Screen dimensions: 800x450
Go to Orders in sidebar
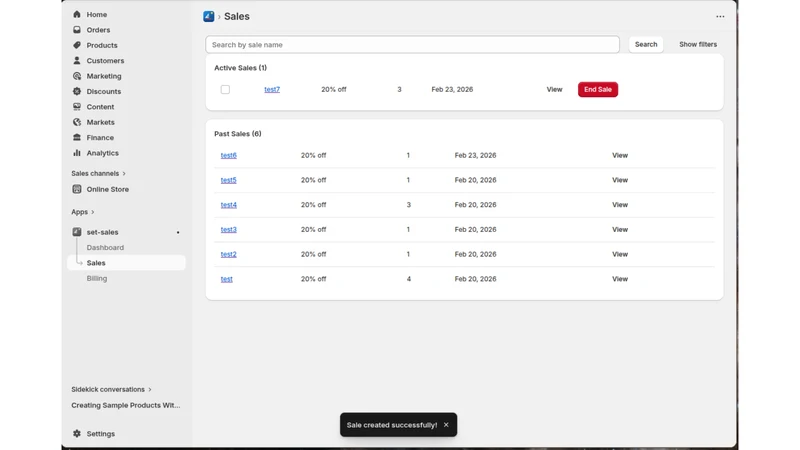pyautogui.click(x=98, y=30)
